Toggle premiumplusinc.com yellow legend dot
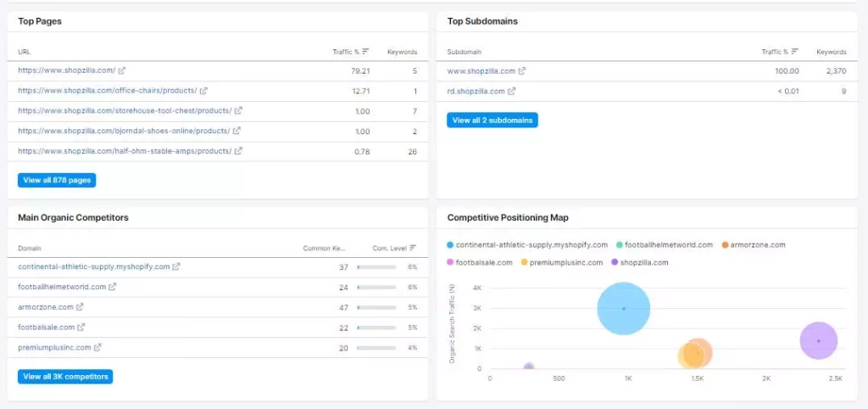This screenshot has width=868, height=409. (x=524, y=262)
